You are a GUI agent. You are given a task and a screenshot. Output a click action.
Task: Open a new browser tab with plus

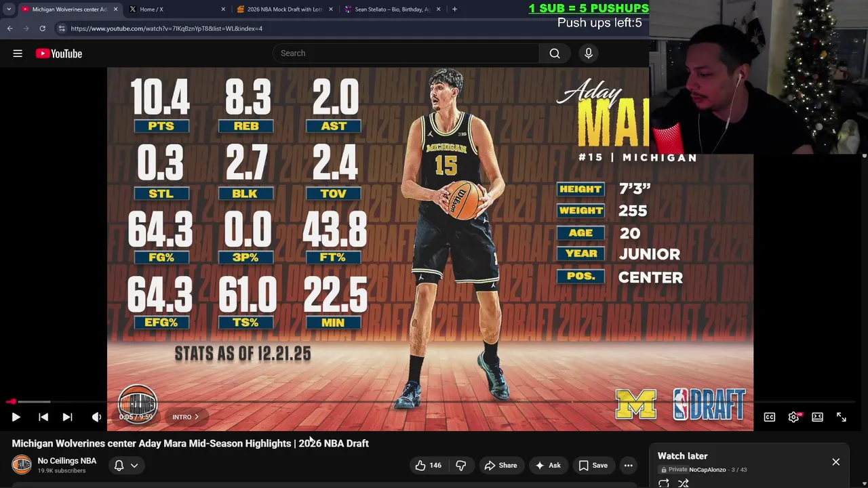(454, 9)
